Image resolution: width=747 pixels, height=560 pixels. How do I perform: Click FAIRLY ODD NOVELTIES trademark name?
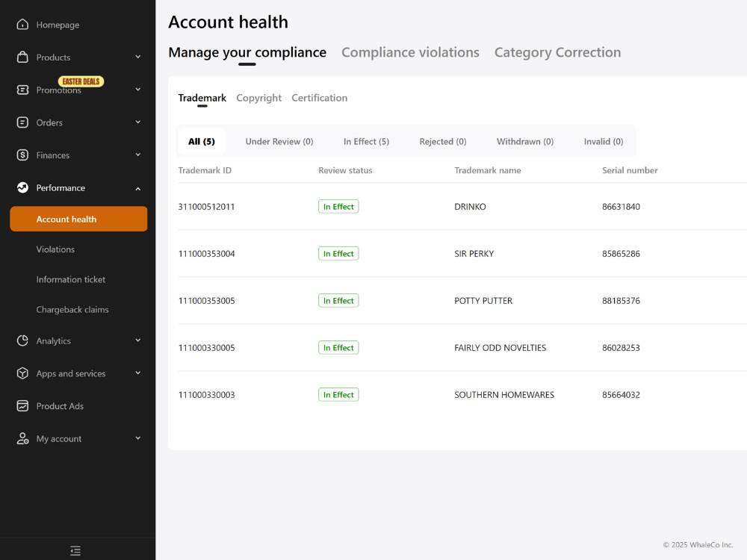[x=500, y=348]
